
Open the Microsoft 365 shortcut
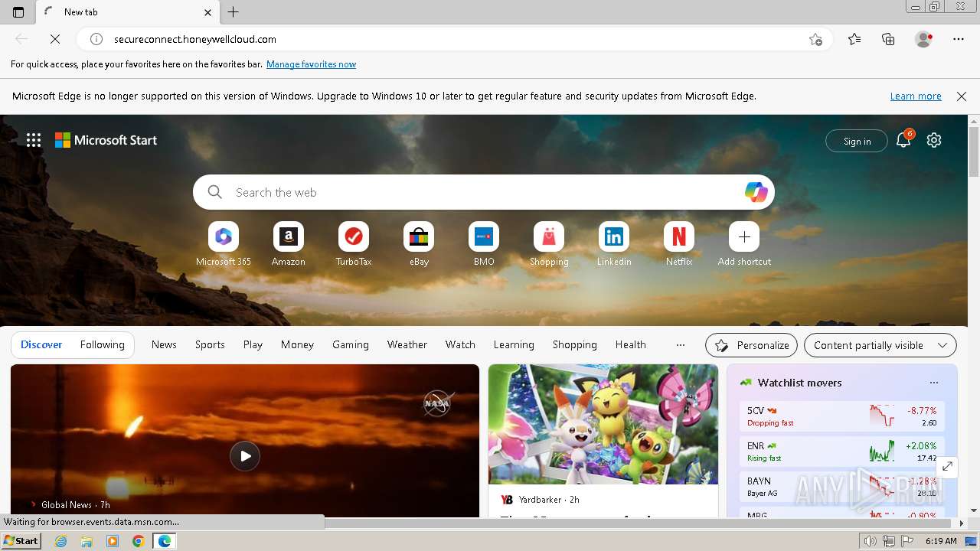224,245
